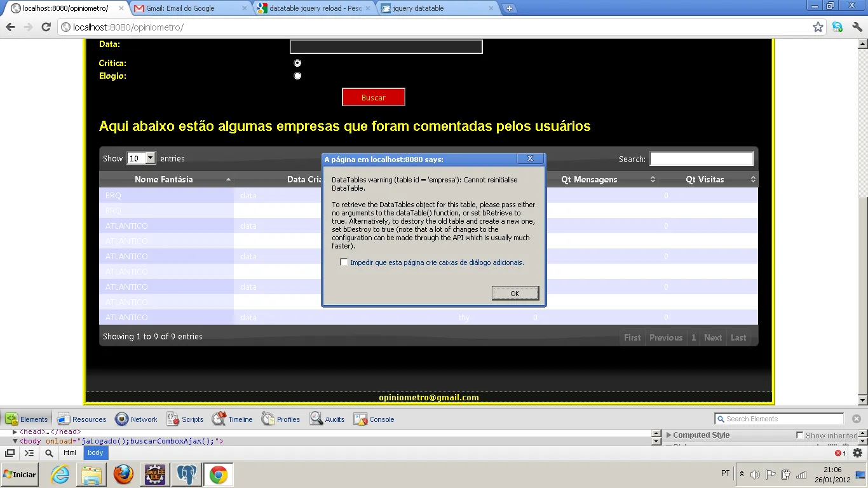The width and height of the screenshot is (868, 488).
Task: Go to the First page of the table
Action: pos(632,337)
